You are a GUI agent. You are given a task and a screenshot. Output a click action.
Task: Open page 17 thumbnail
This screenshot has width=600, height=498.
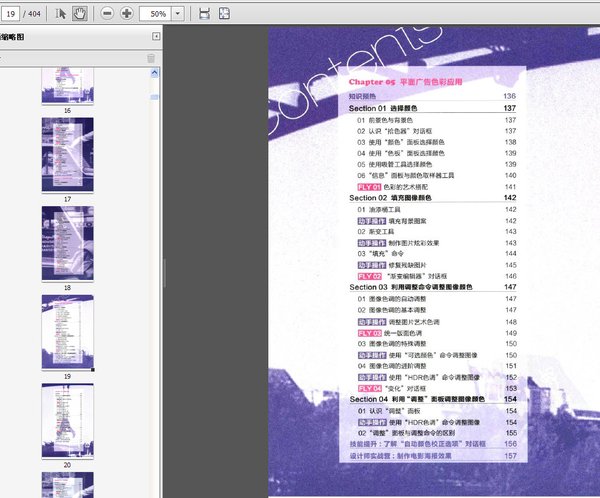click(67, 155)
